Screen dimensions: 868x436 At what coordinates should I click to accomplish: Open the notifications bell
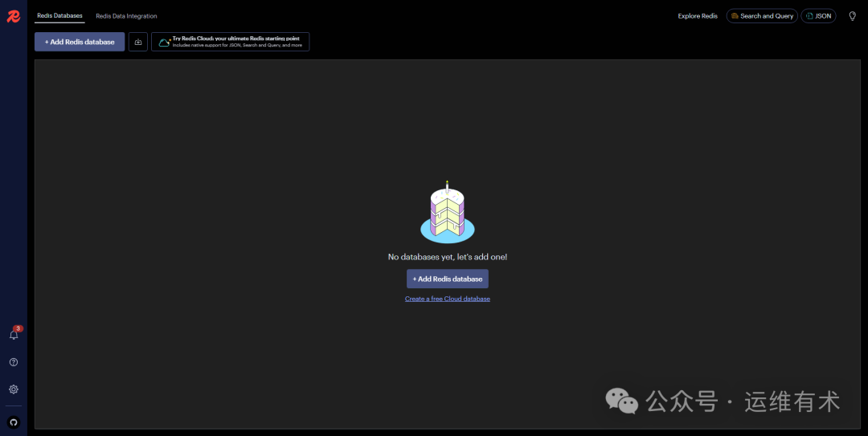[x=14, y=335]
